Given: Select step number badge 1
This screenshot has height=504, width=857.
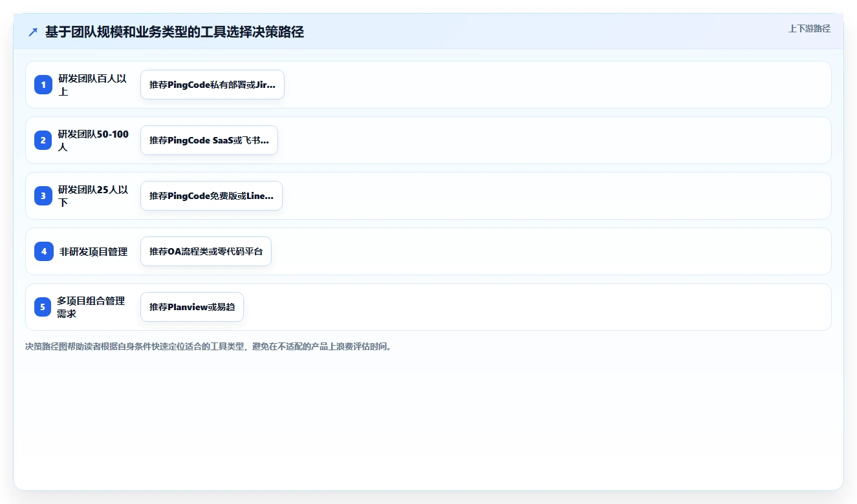Looking at the screenshot, I should (x=43, y=85).
